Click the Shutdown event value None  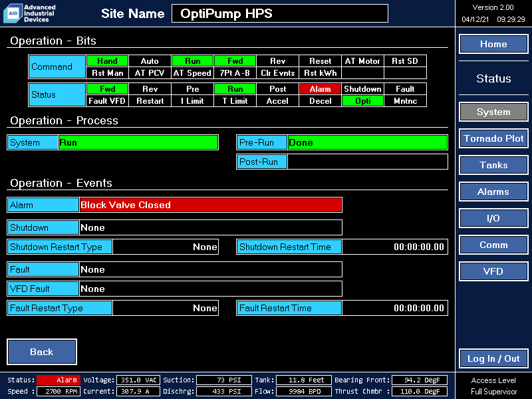(x=210, y=227)
